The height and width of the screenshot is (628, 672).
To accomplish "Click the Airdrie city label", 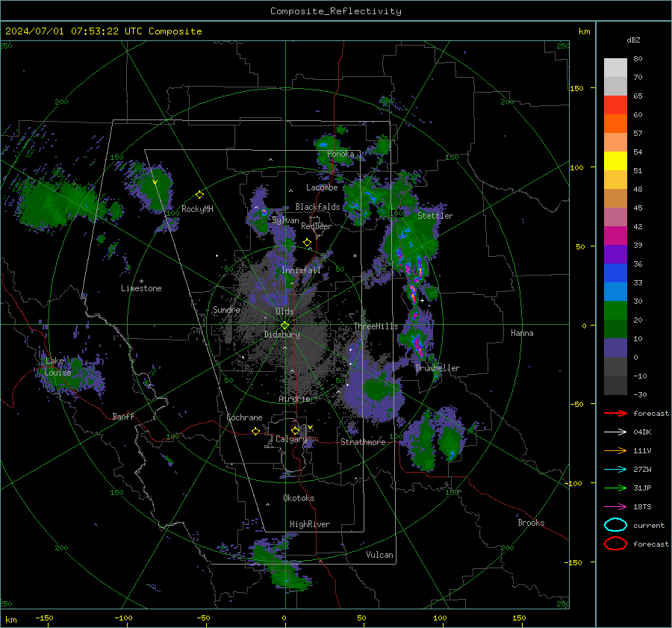I will coord(294,399).
